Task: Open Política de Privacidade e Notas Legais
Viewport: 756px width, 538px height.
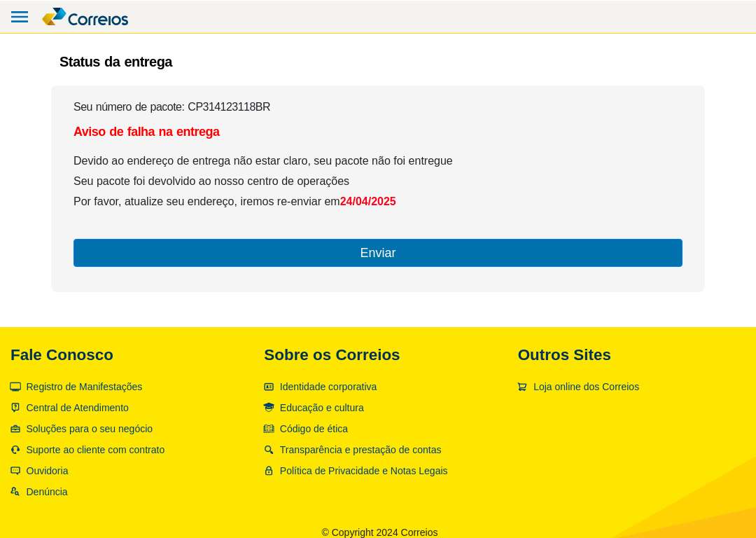Action: (363, 471)
